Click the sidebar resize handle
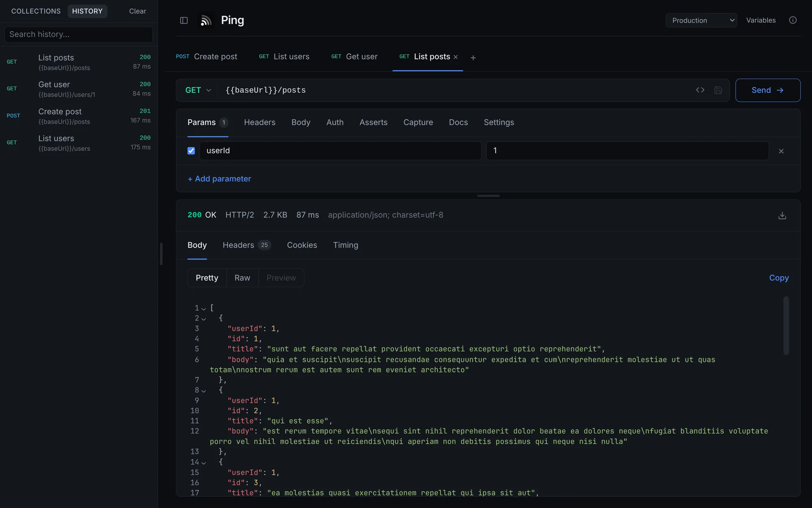812x508 pixels. [x=161, y=254]
